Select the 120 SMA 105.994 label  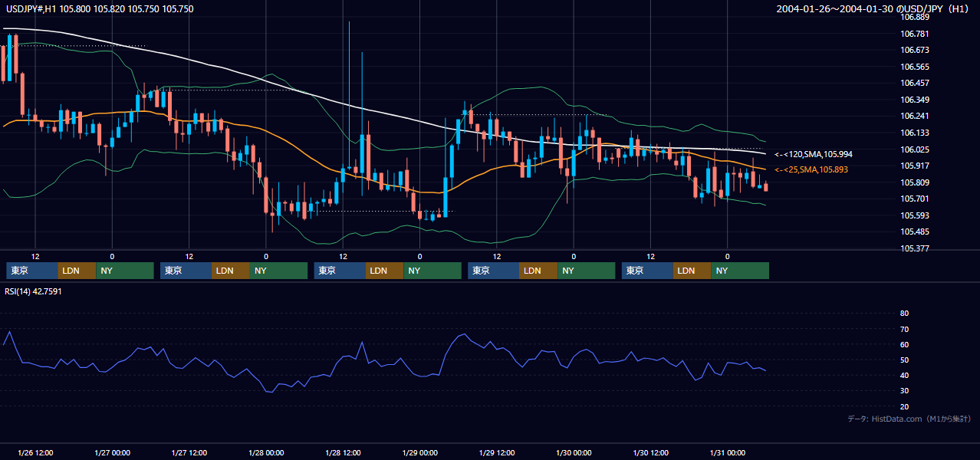click(814, 154)
